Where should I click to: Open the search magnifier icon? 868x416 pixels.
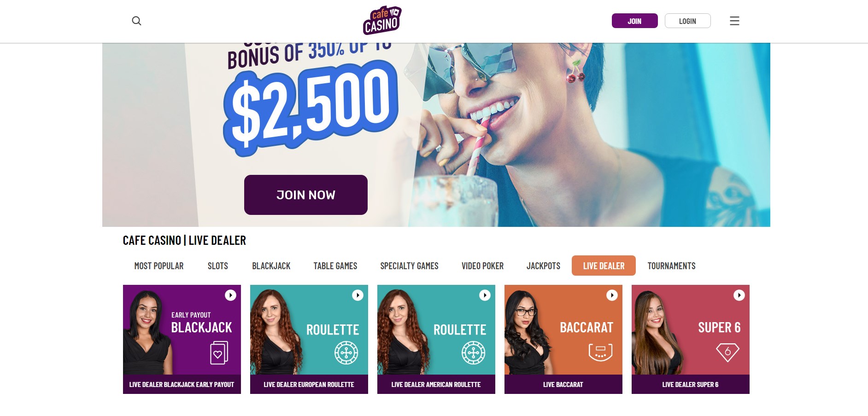tap(136, 21)
